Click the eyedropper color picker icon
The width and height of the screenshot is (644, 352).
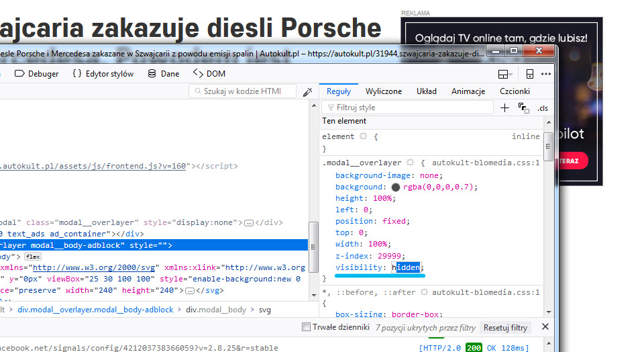tap(308, 92)
